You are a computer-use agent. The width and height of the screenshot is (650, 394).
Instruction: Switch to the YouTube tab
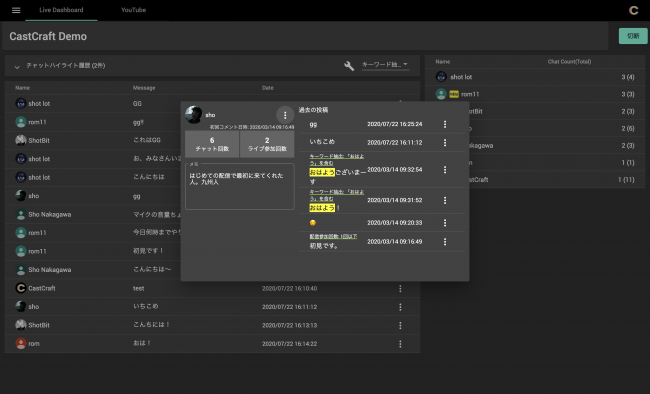(133, 10)
